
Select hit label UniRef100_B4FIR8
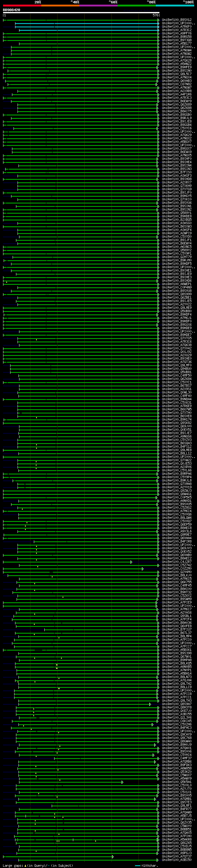coord(177,542)
